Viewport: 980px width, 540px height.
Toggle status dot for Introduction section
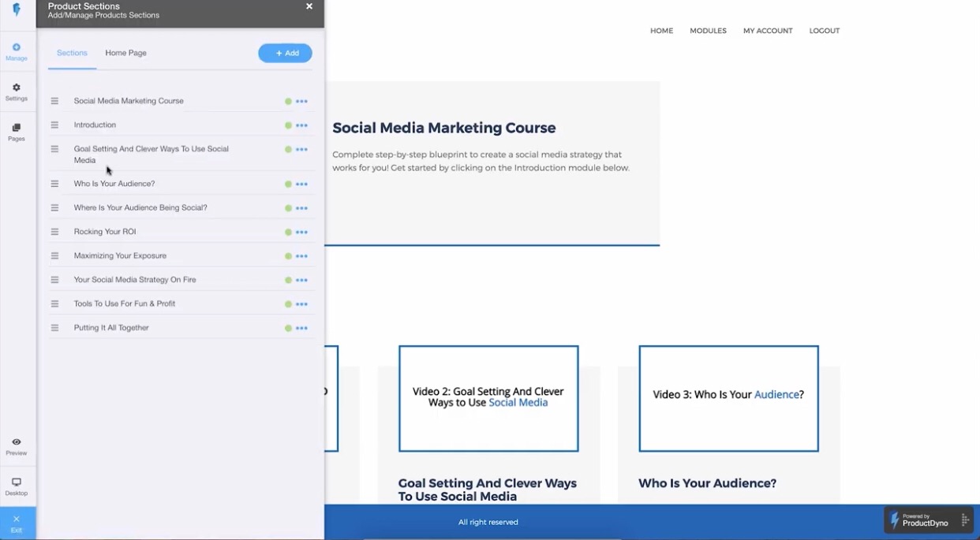(288, 125)
